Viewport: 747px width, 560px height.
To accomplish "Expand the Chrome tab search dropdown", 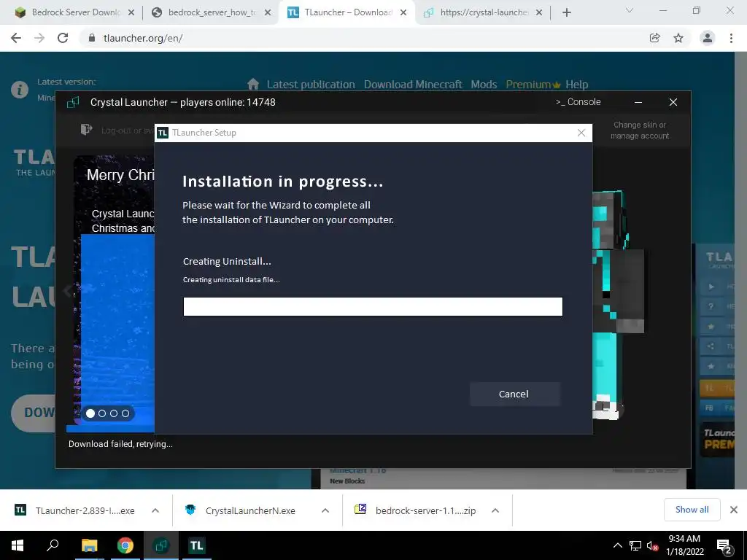I will point(630,10).
